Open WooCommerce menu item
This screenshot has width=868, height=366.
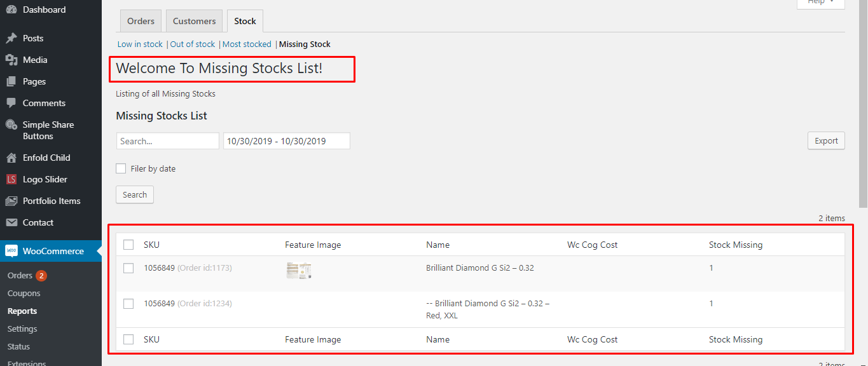point(51,251)
